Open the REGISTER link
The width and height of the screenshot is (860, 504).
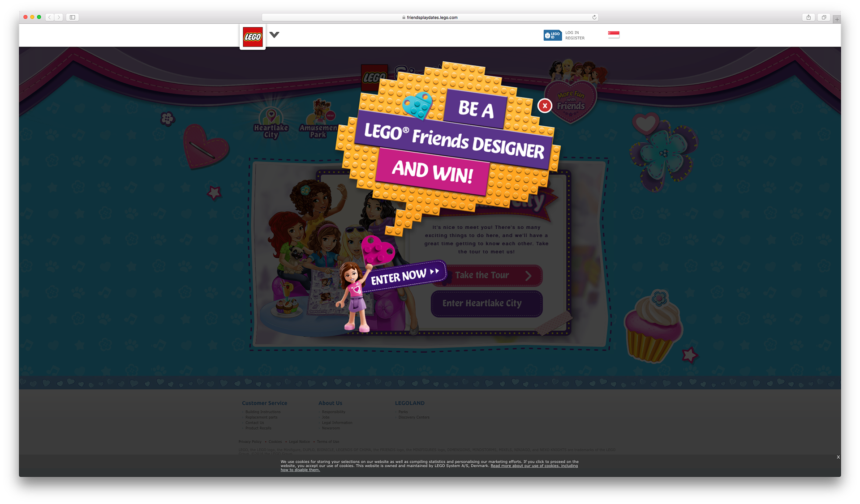tap(575, 38)
